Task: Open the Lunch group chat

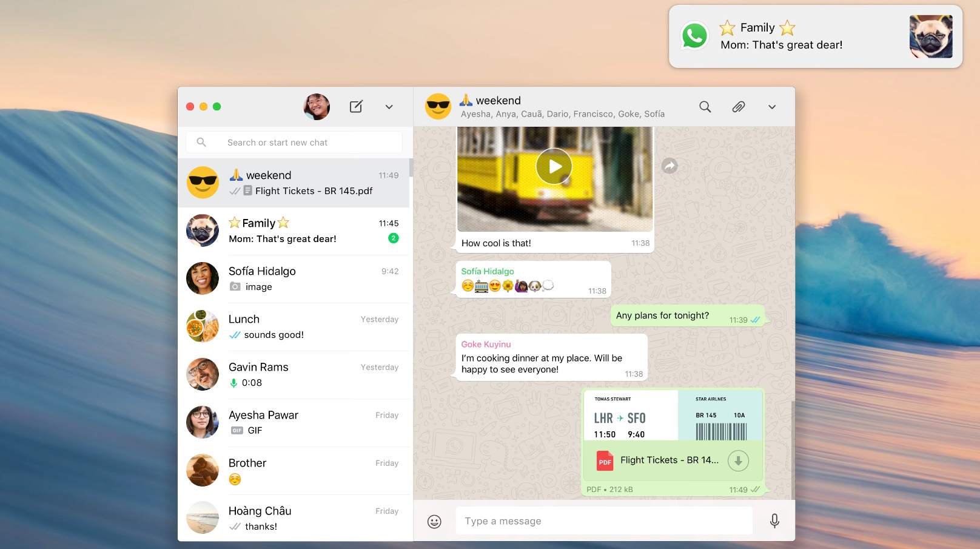Action: (294, 327)
